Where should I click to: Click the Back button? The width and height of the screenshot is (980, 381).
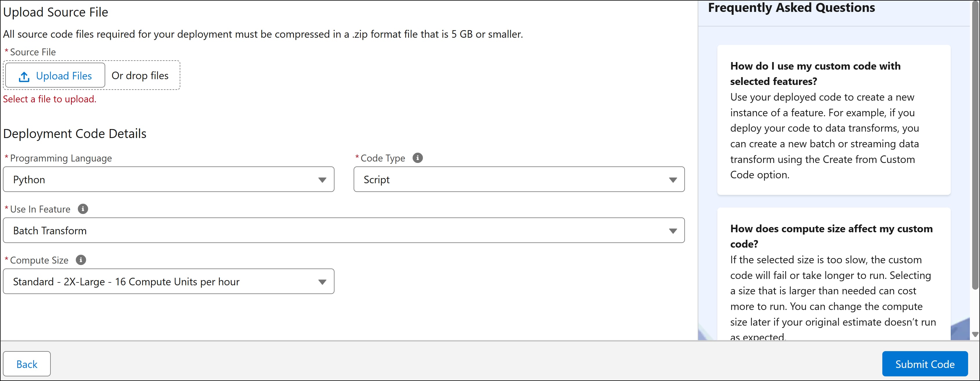coord(27,364)
